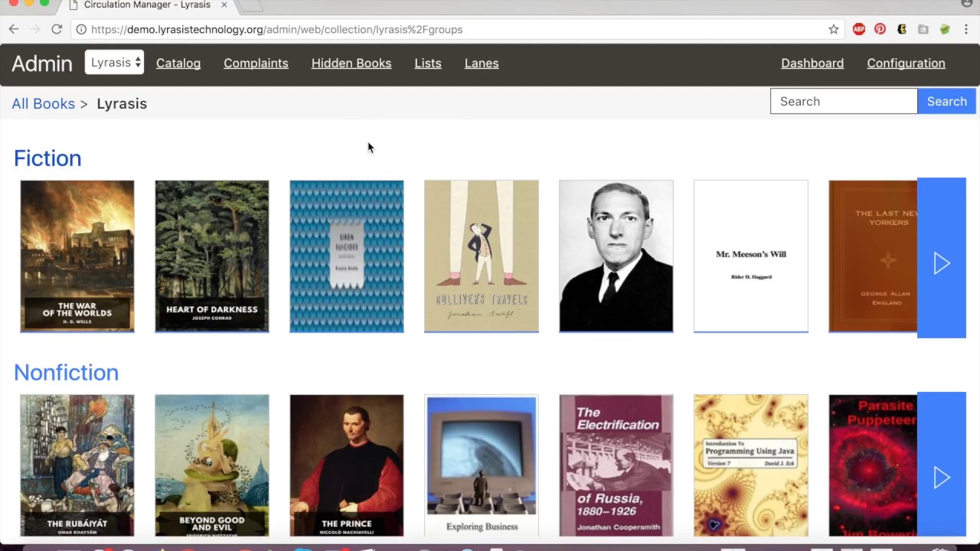Open Introduction to Programming Using Java cover
Image resolution: width=980 pixels, height=551 pixels.
[x=751, y=465]
